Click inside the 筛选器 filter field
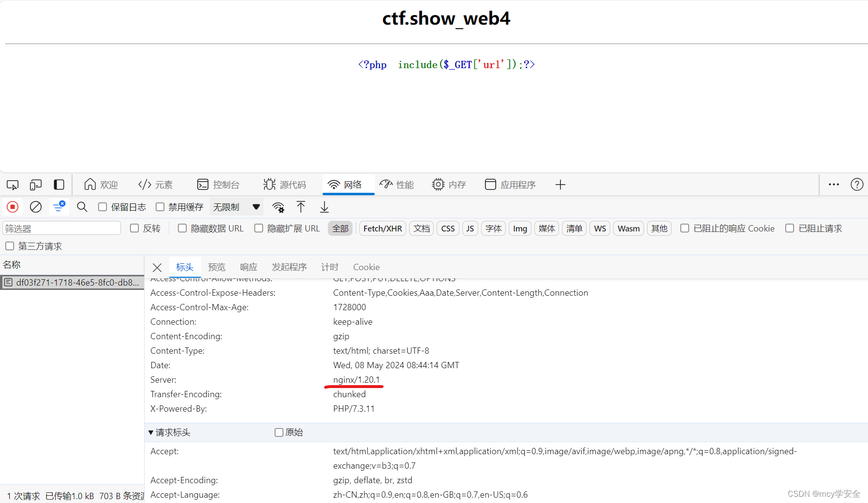The height and width of the screenshot is (503, 868). tap(61, 228)
